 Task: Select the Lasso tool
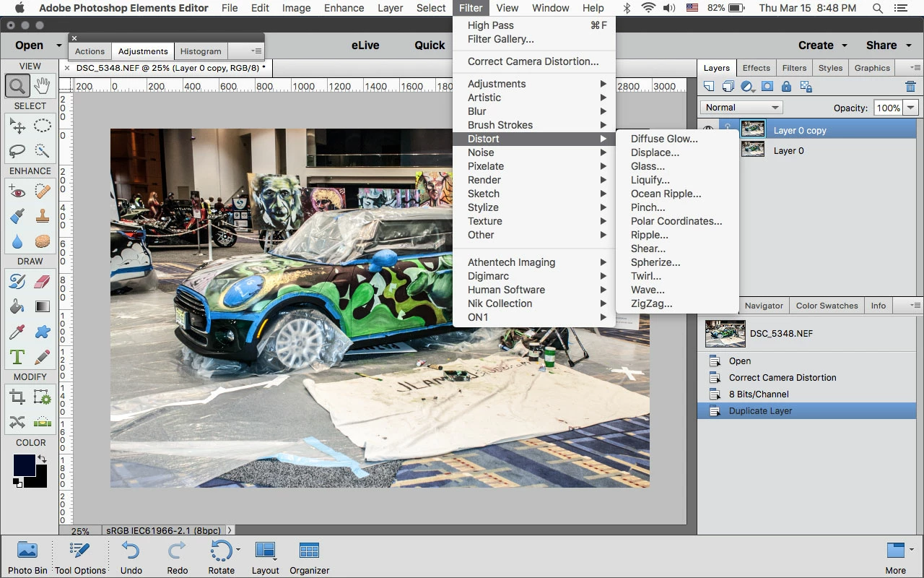[17, 150]
